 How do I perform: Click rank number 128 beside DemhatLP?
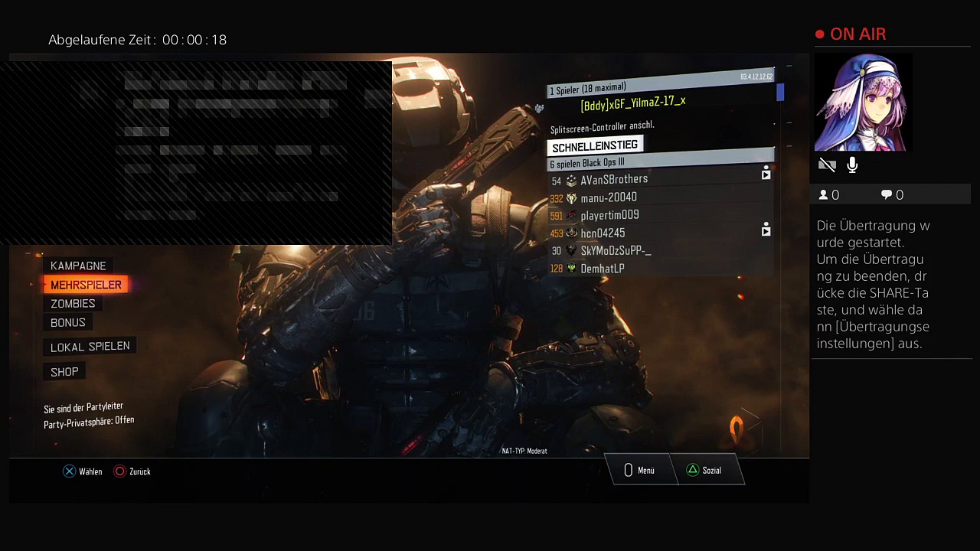[x=557, y=269]
